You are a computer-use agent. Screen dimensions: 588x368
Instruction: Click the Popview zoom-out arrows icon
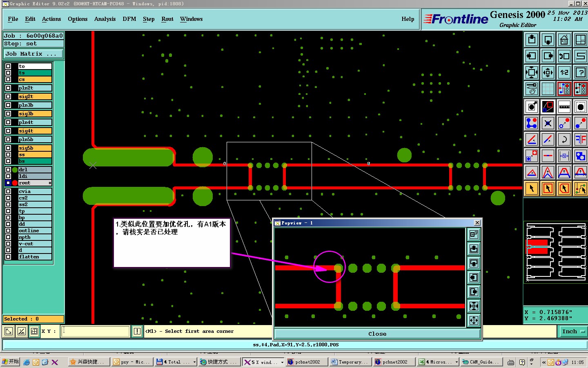pos(474,320)
